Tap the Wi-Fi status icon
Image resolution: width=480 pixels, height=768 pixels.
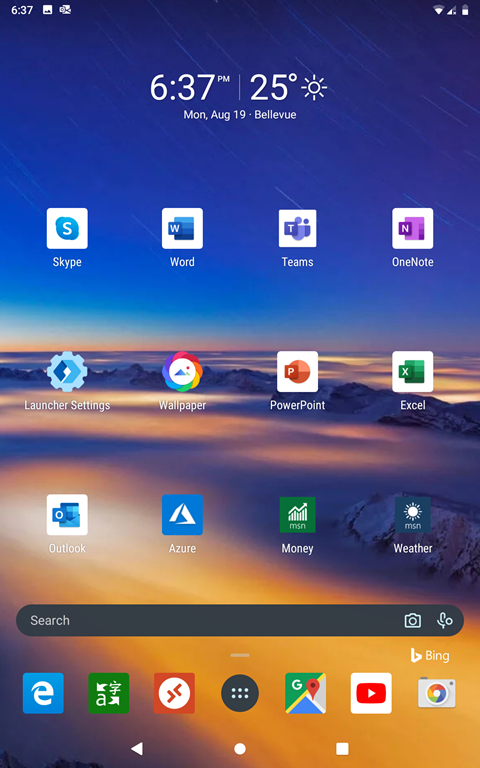tap(438, 10)
